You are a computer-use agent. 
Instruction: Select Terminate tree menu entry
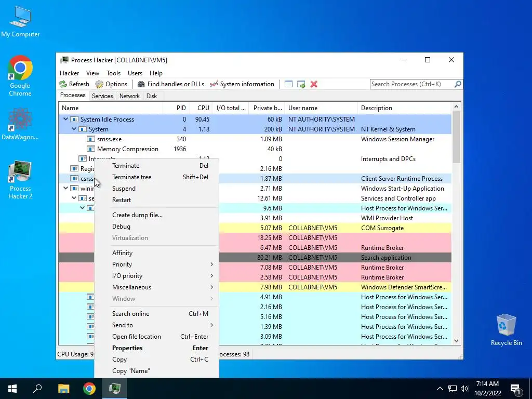pos(156,177)
